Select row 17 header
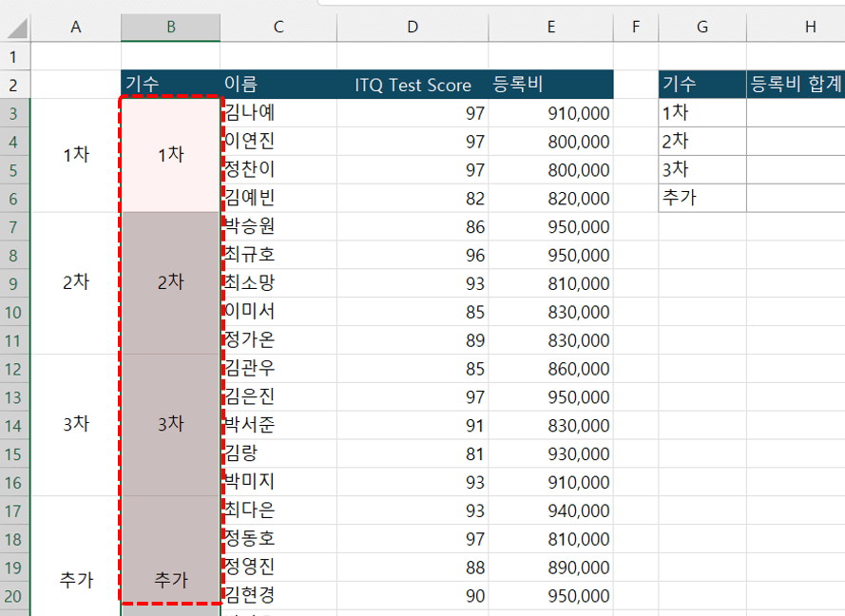Image resolution: width=845 pixels, height=616 pixels. [15, 510]
